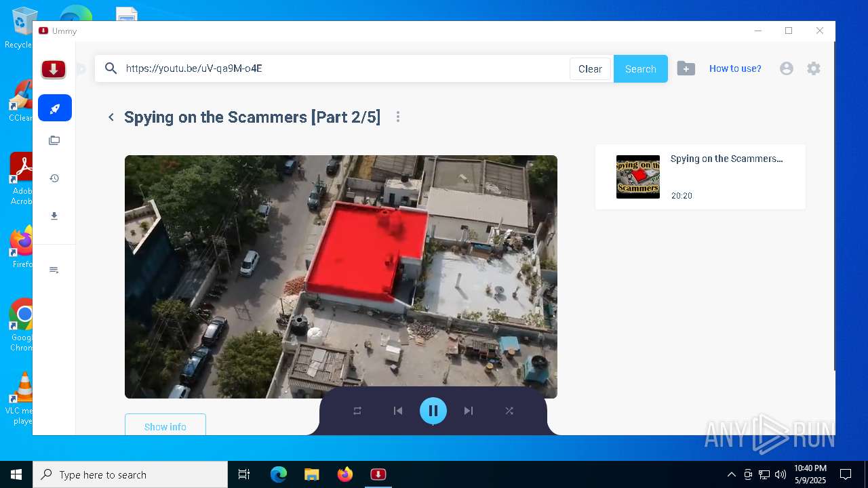Viewport: 868px width, 488px height.
Task: Select the VLC media player desktop icon
Action: [20, 399]
